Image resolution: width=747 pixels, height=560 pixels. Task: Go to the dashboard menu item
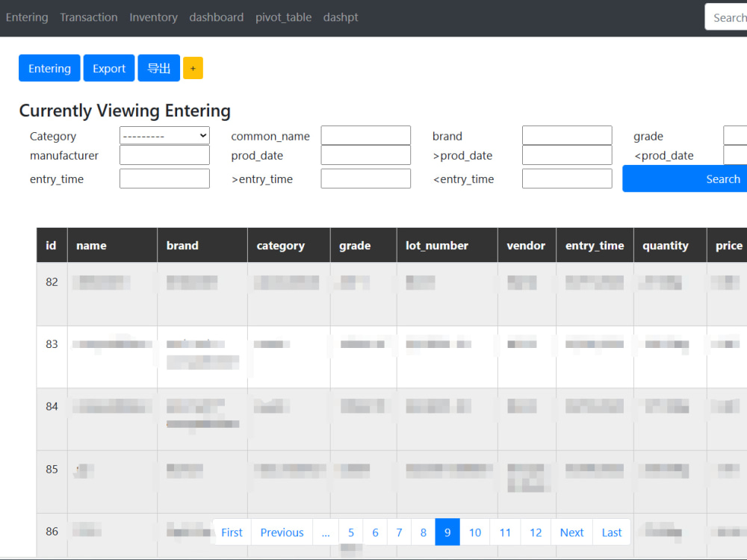[217, 16]
